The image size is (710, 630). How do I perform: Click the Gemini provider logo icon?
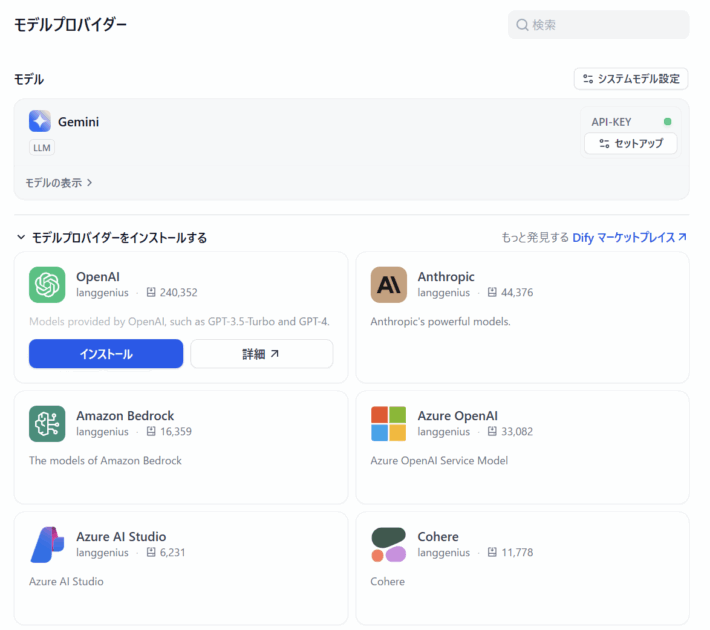pos(40,121)
